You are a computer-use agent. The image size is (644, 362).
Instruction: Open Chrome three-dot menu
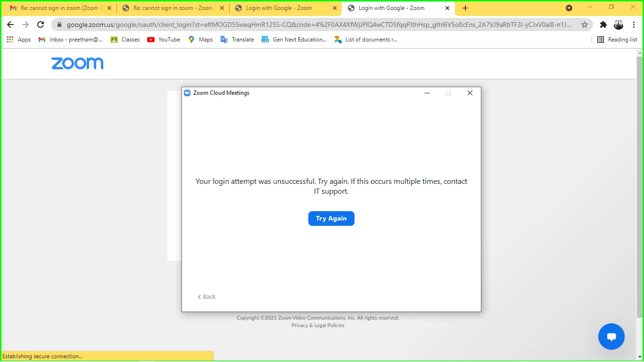(634, 25)
